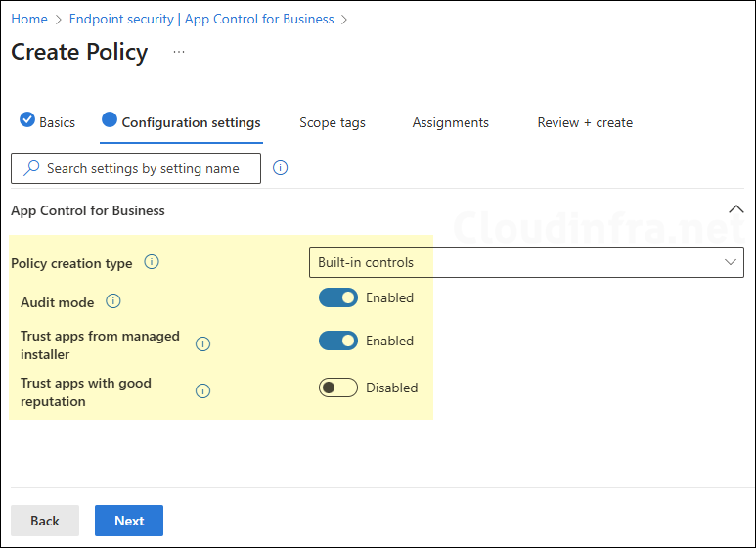756x548 pixels.
Task: Disable the Audit mode toggle
Action: click(338, 298)
